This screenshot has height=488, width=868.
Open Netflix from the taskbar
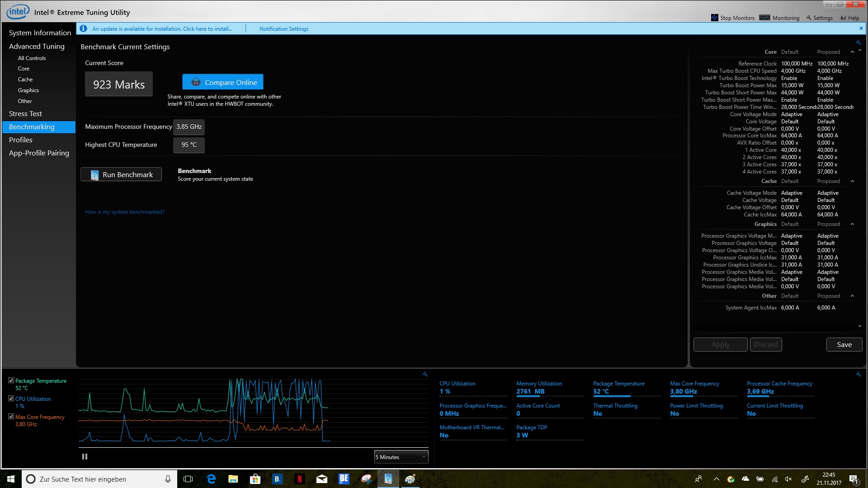(299, 479)
